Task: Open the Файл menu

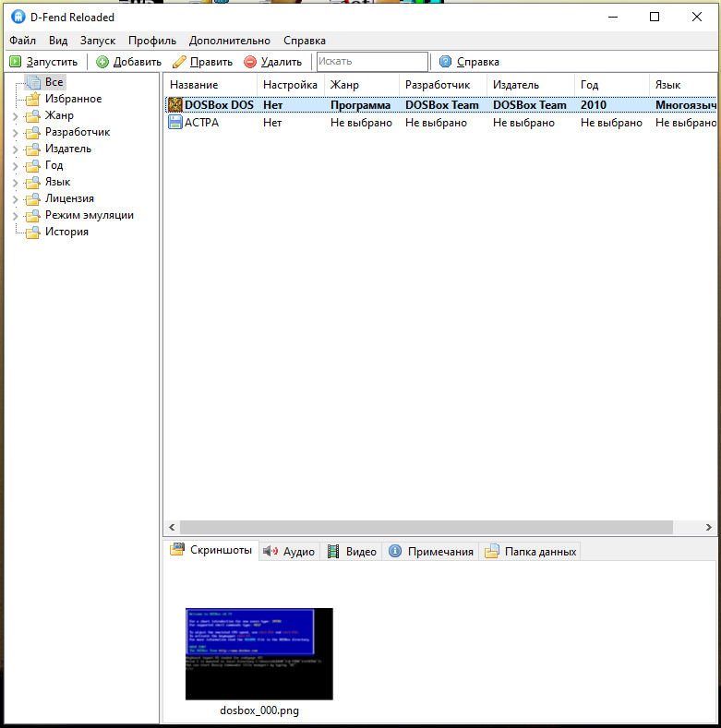Action: pyautogui.click(x=22, y=41)
